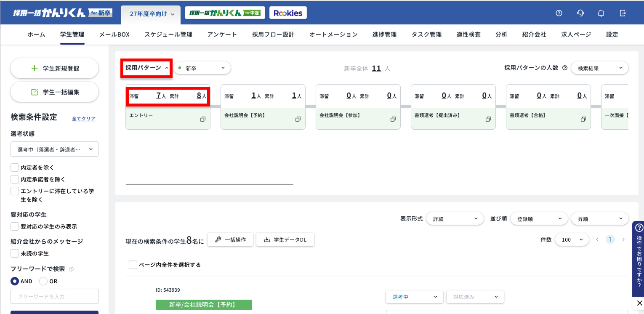Open the support headset icon
The image size is (644, 314).
[580, 13]
